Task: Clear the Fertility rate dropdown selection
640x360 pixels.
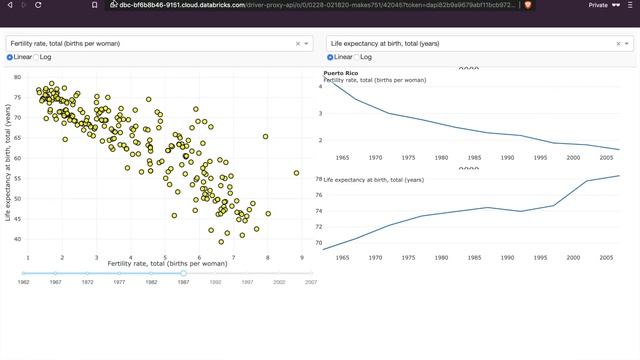Action: [x=298, y=44]
